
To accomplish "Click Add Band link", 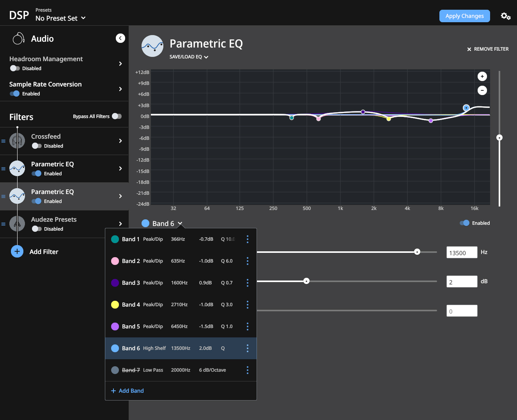I will click(x=127, y=391).
